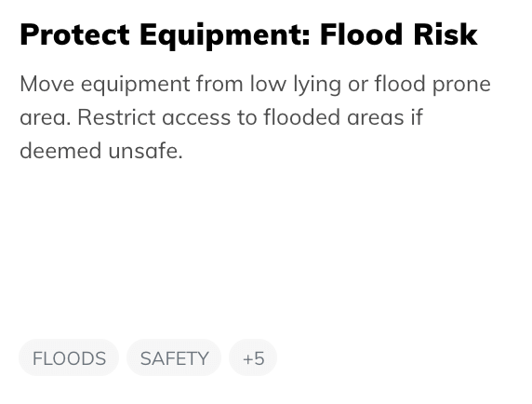Click the word 'Equipment:' in the title
This screenshot has width=532, height=404.
pyautogui.click(x=225, y=36)
